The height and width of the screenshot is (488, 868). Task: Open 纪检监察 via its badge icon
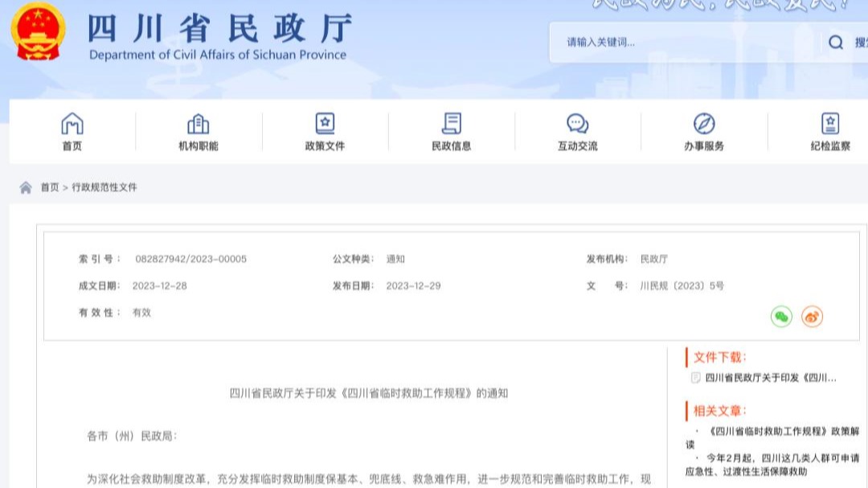[829, 125]
